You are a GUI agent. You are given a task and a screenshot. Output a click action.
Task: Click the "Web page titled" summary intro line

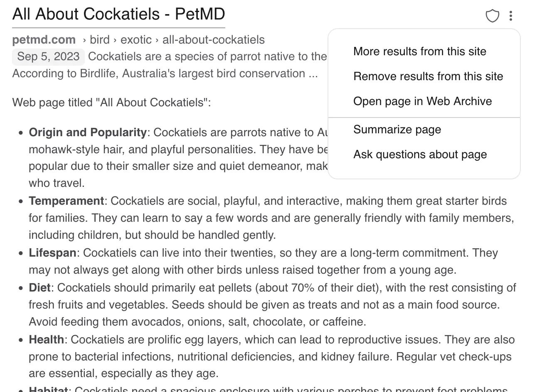coord(111,103)
